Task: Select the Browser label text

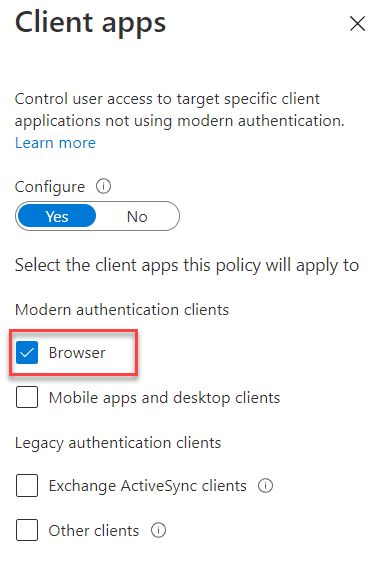Action: 77,352
